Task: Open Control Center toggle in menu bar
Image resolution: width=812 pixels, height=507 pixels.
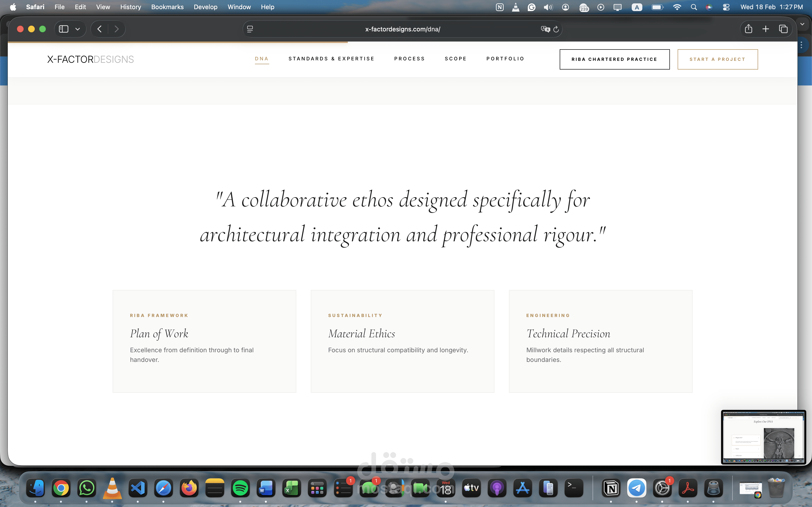Action: 726,7
